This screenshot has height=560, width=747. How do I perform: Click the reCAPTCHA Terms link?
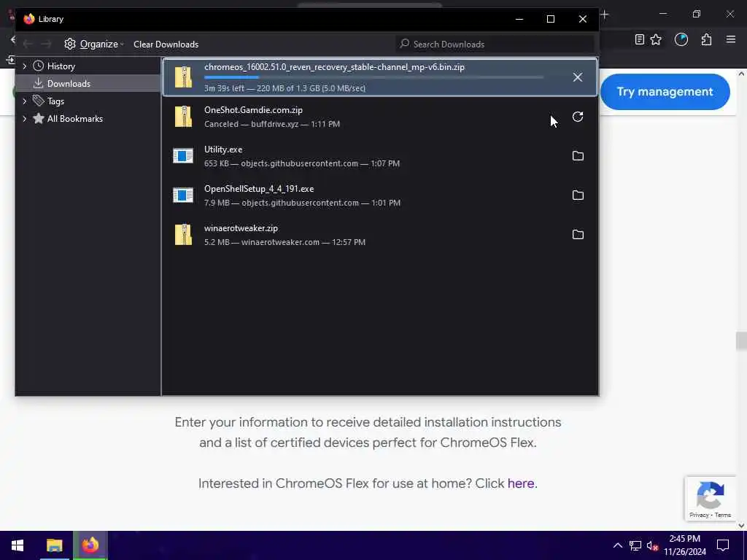(723, 515)
